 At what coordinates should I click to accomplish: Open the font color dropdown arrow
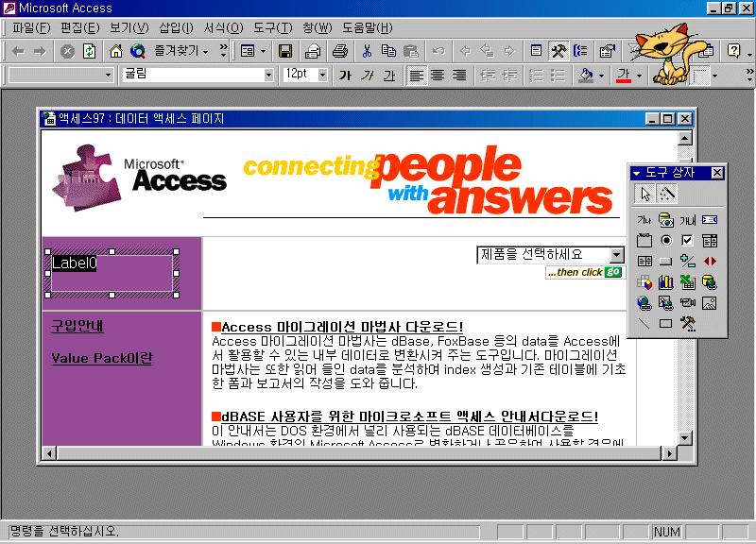click(x=639, y=76)
